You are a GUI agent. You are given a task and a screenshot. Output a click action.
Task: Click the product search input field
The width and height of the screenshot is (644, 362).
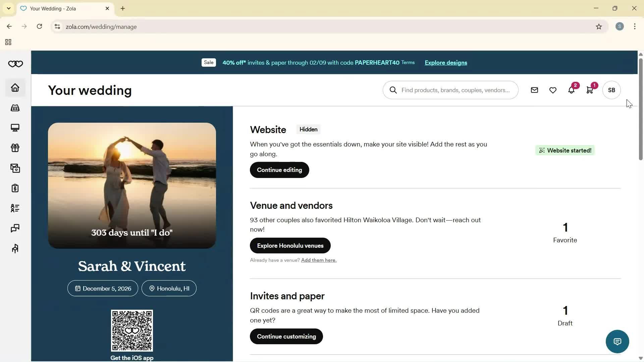(450, 90)
